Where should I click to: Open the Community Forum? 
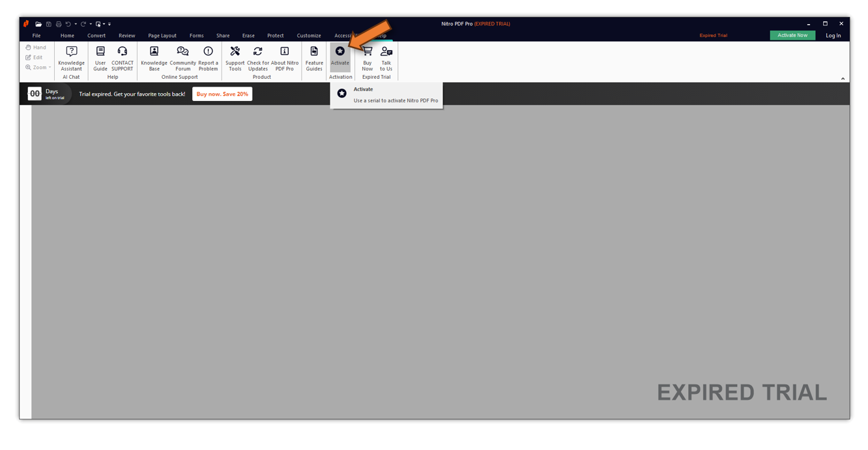182,58
